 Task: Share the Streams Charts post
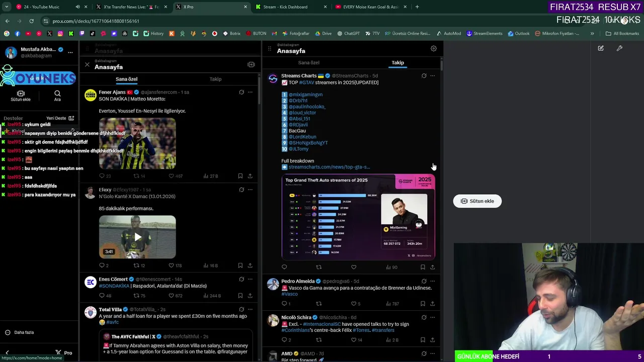[x=433, y=267]
